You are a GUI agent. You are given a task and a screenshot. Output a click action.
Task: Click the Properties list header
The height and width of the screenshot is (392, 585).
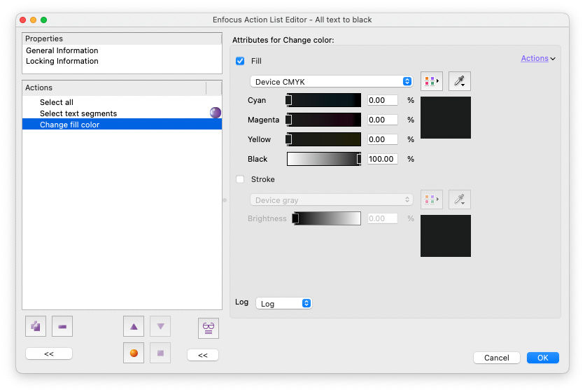[x=122, y=38]
